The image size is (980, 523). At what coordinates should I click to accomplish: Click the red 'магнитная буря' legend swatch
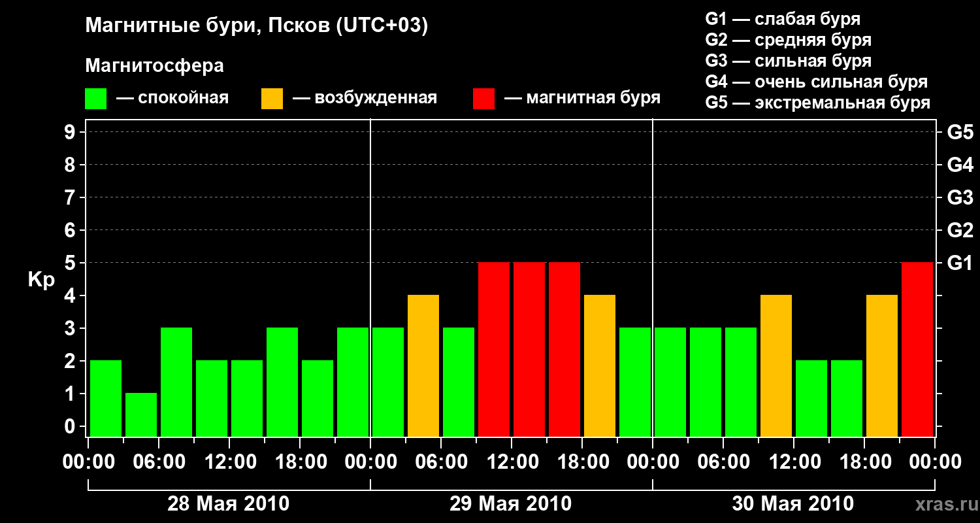[484, 99]
